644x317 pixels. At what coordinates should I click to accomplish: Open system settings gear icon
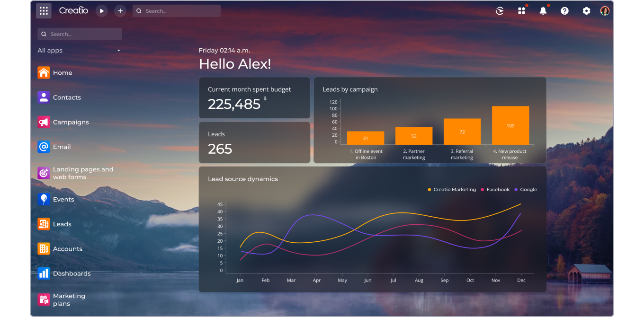586,11
